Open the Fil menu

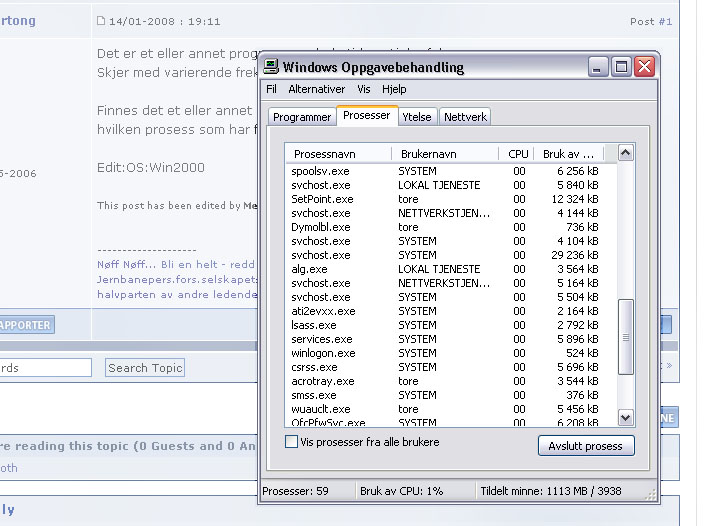(x=271, y=89)
